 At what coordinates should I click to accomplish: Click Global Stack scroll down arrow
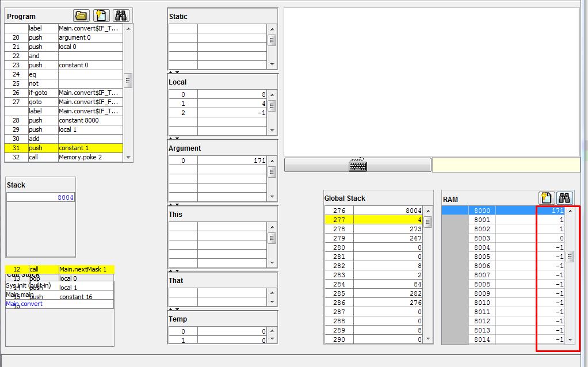point(428,339)
